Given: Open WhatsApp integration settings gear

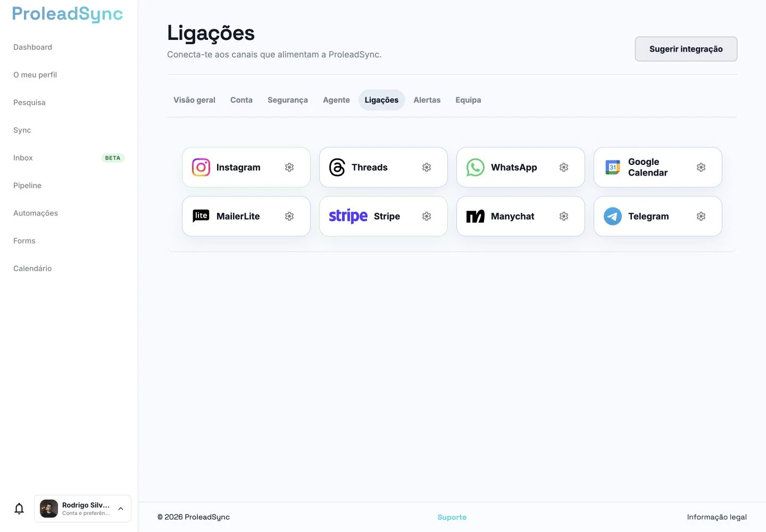Looking at the screenshot, I should click(564, 168).
